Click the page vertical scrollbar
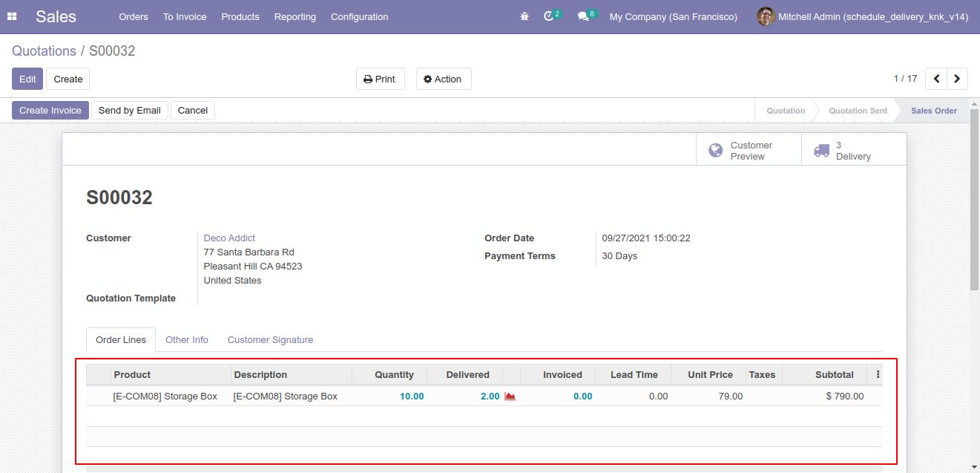This screenshot has width=980, height=473. pyautogui.click(x=974, y=199)
